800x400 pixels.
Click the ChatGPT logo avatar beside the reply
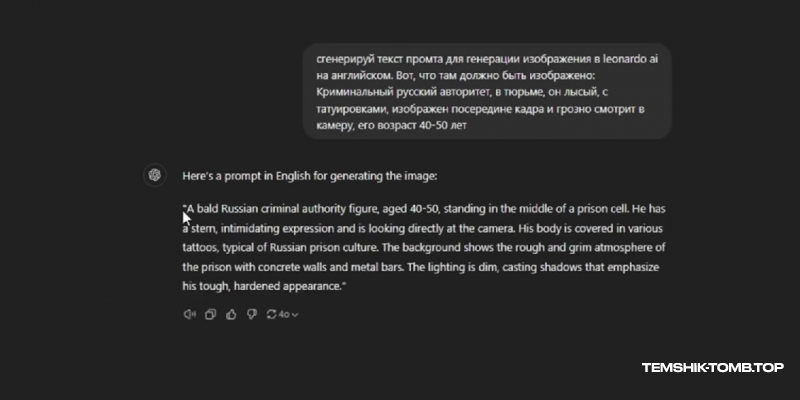155,176
